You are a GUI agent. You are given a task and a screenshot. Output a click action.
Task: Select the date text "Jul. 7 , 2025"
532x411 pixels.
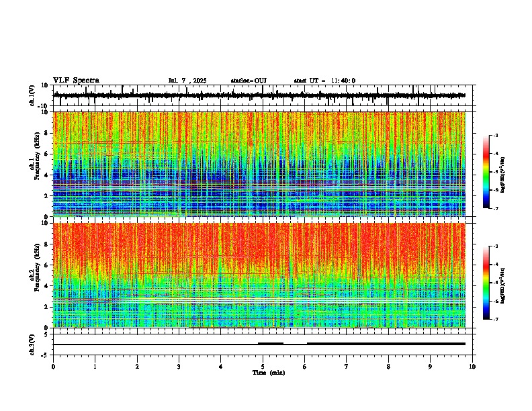(187, 81)
